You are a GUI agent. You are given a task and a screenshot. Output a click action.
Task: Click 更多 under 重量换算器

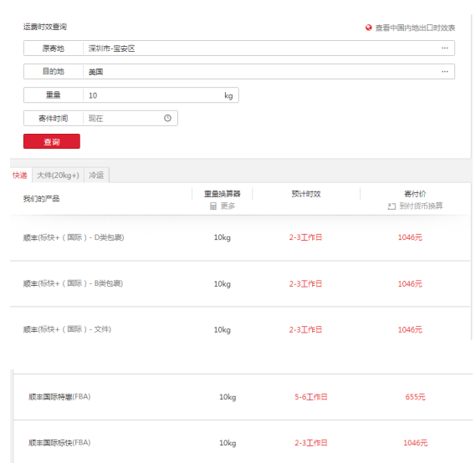tap(228, 206)
